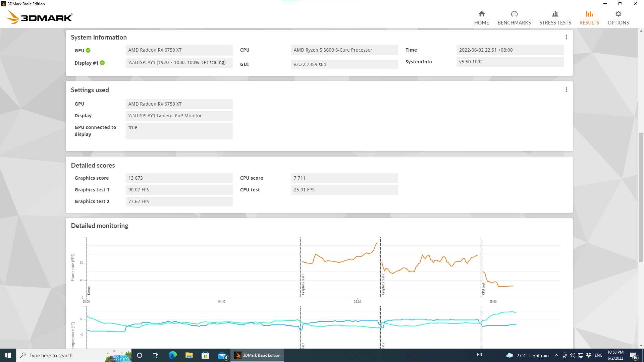Open Settings used three-dot menu
The image size is (644, 362).
[566, 90]
